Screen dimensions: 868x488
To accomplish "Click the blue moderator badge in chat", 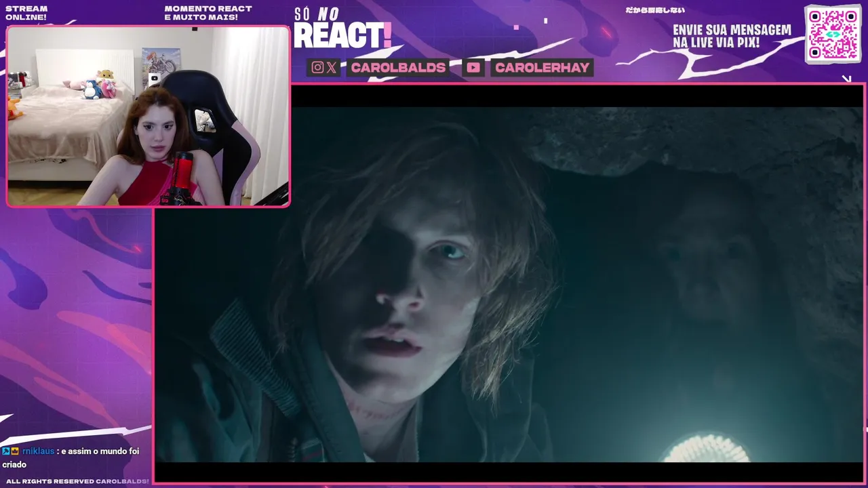I will click(6, 451).
